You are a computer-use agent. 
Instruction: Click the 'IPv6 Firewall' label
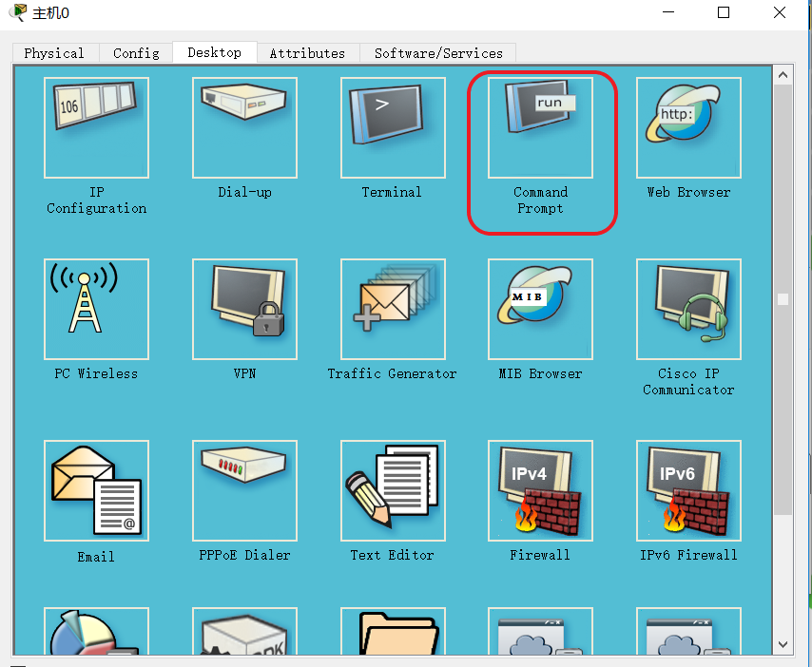(x=688, y=555)
